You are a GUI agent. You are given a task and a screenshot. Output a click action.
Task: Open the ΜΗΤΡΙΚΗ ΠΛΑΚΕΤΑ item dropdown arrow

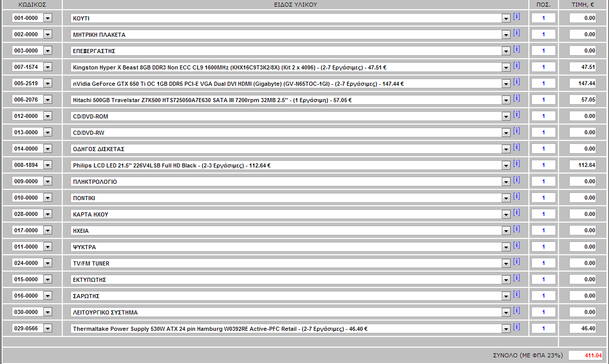tap(506, 35)
